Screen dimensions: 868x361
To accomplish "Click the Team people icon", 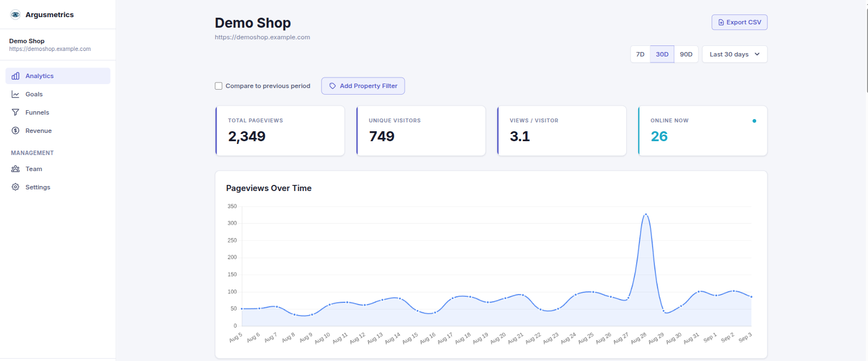I will (x=15, y=169).
